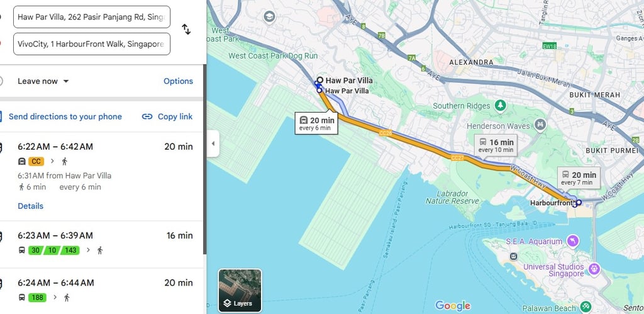
Task: Collapse the side panel with arrow tab
Action: tap(213, 143)
